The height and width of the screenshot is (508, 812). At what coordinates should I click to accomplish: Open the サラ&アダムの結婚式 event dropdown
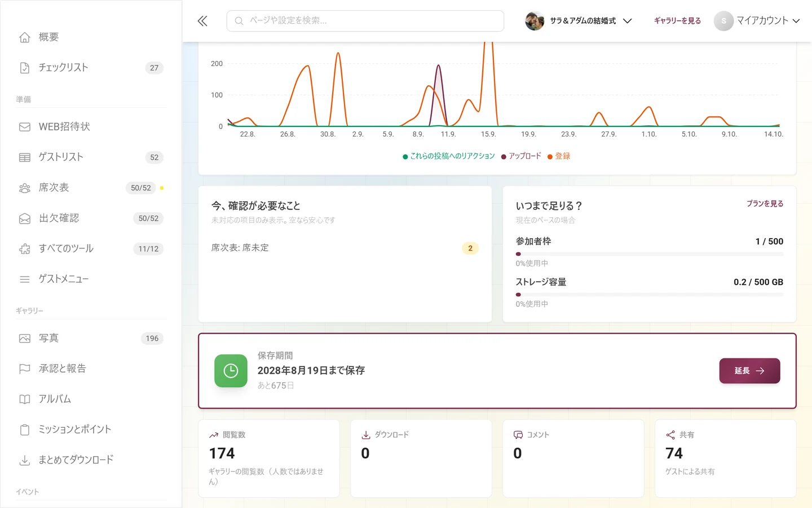579,21
